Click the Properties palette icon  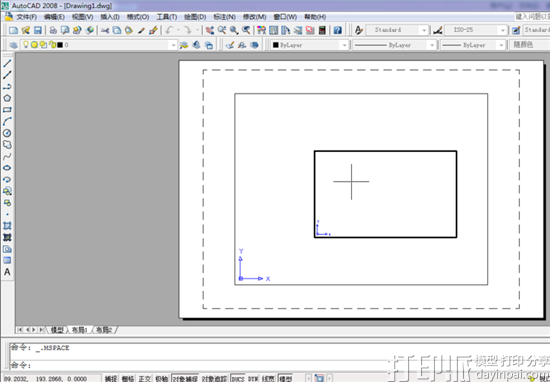click(x=261, y=30)
